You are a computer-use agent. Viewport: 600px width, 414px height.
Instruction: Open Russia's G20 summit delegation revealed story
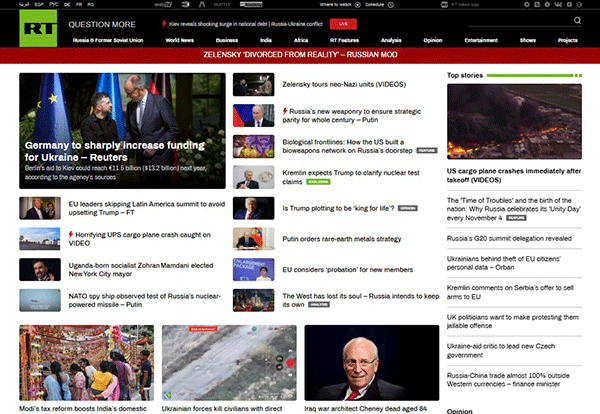(x=509, y=239)
